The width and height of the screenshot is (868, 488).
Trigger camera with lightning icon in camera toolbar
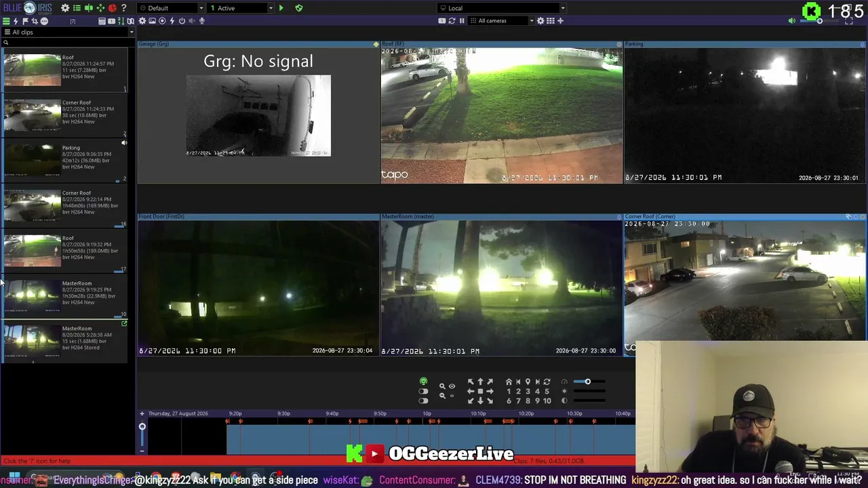[x=172, y=21]
